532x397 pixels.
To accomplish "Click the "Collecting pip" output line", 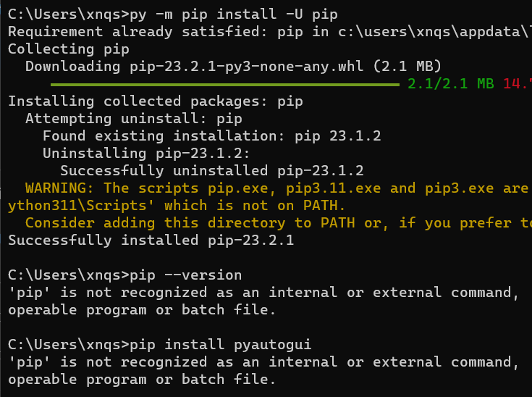I will click(68, 49).
